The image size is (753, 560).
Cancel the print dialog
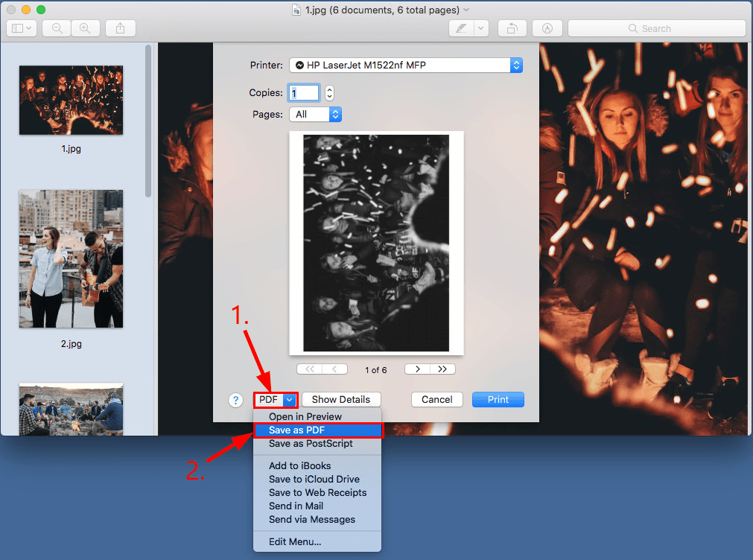(x=436, y=400)
